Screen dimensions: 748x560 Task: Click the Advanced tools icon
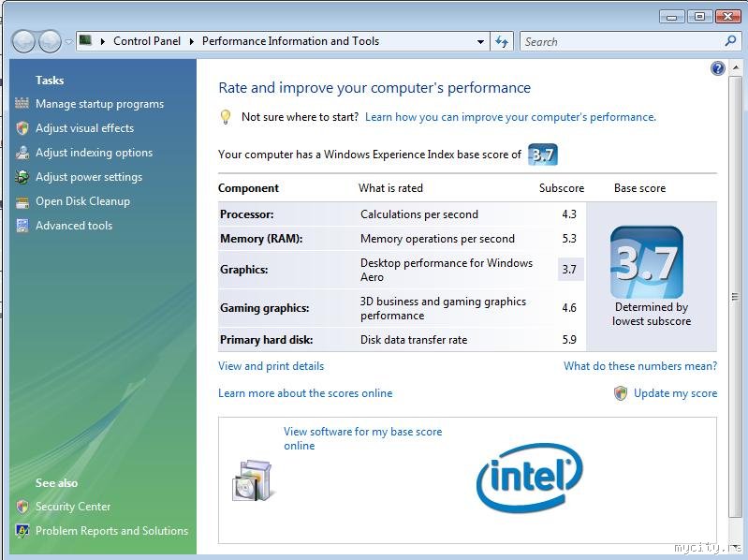(22, 225)
